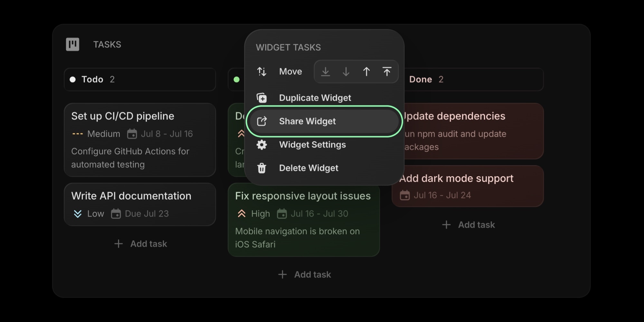The image size is (644, 322).
Task: Click plus icon under middle column
Action: (282, 274)
